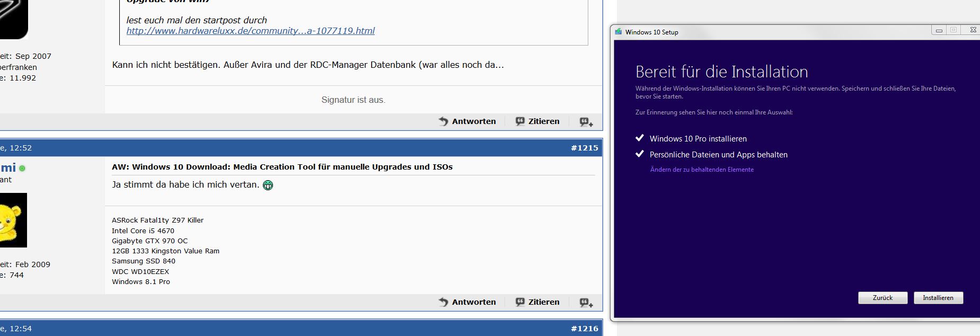This screenshot has height=336, width=980.
Task: Click the post count '11.992'
Action: (22, 78)
